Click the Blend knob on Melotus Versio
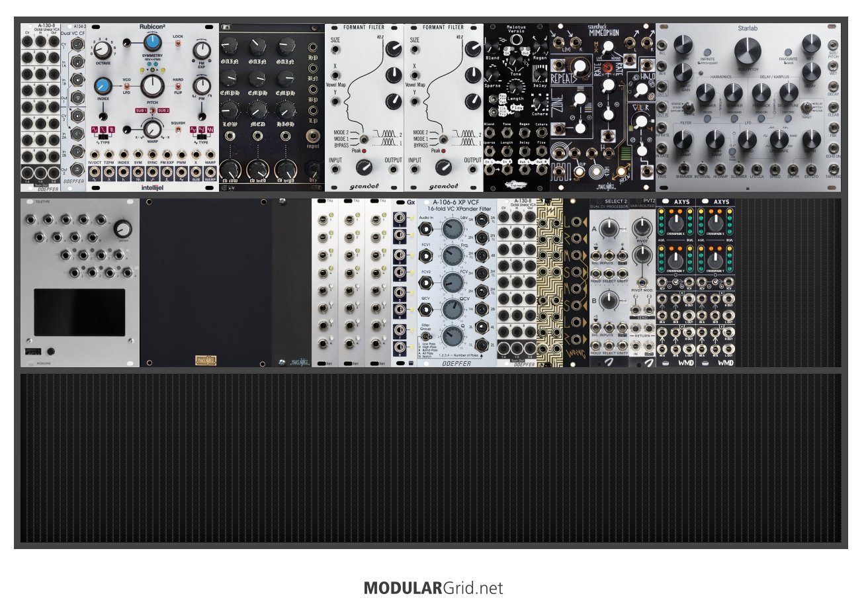868x602 pixels. [492, 46]
